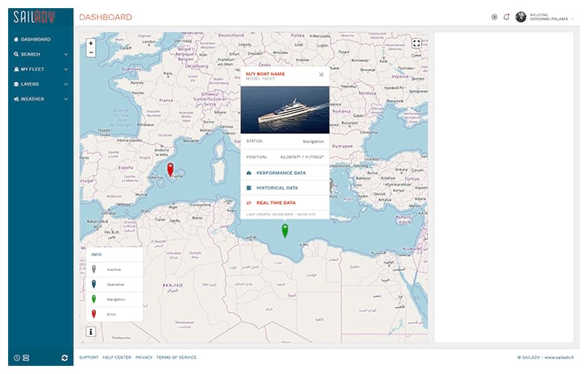Viewport: 588px width, 374px height.
Task: Click the INFO legend header
Action: 97,255
